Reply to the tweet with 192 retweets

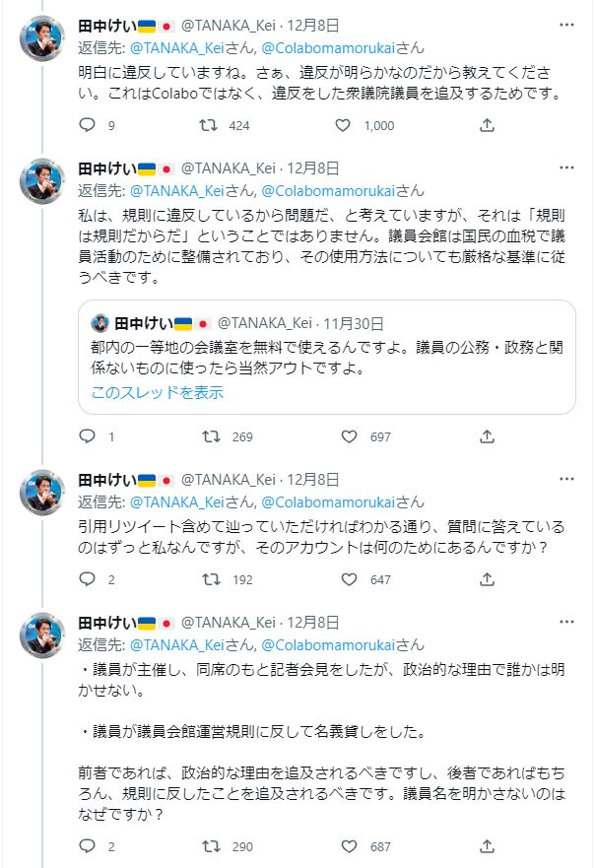(x=87, y=579)
